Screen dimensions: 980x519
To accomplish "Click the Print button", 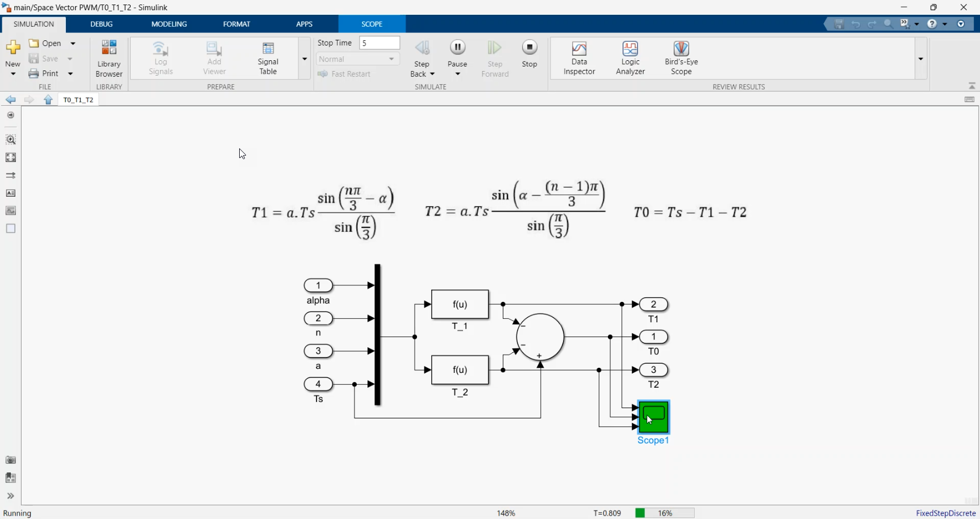I will coord(44,73).
